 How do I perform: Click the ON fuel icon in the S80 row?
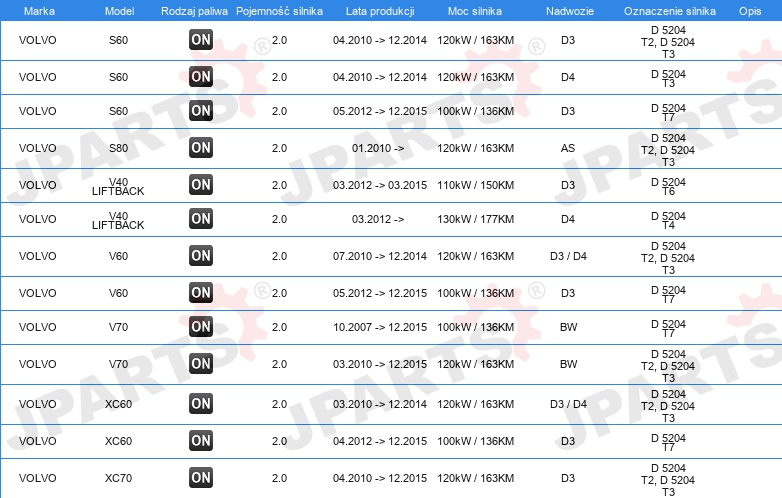(201, 148)
